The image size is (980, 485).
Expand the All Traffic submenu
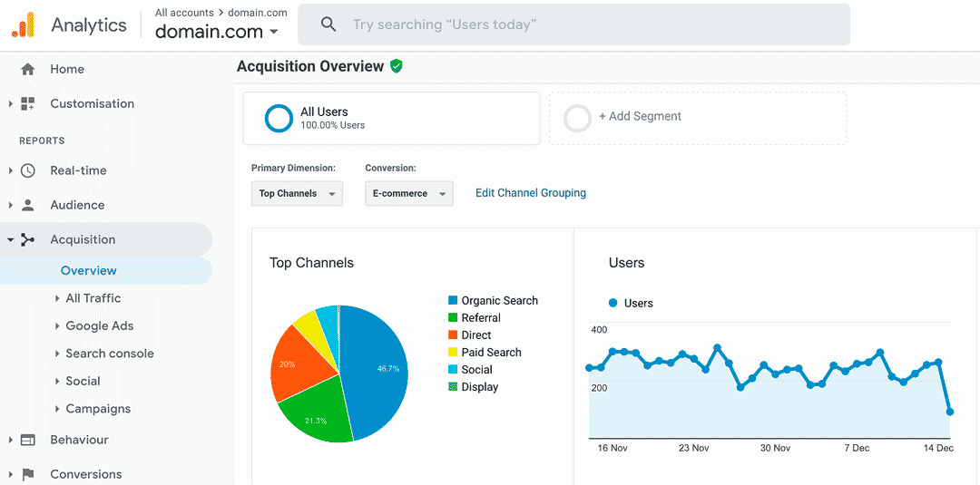click(93, 298)
